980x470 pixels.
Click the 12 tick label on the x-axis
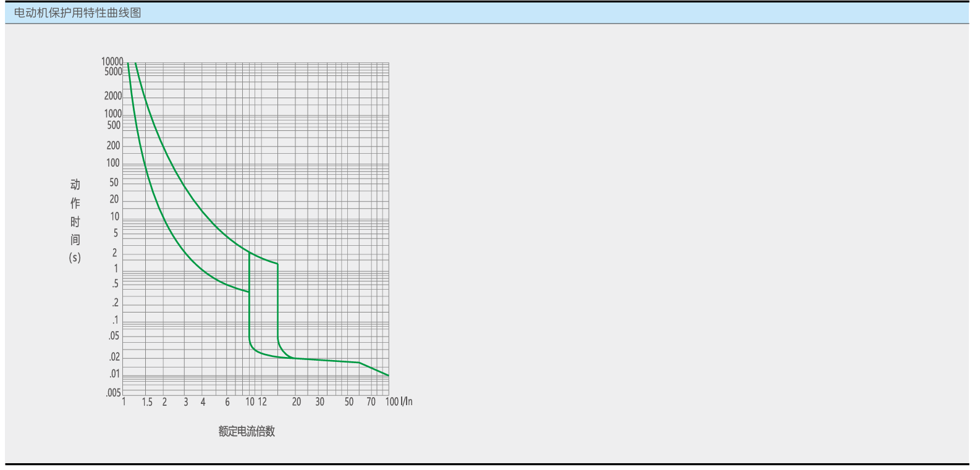coord(262,402)
